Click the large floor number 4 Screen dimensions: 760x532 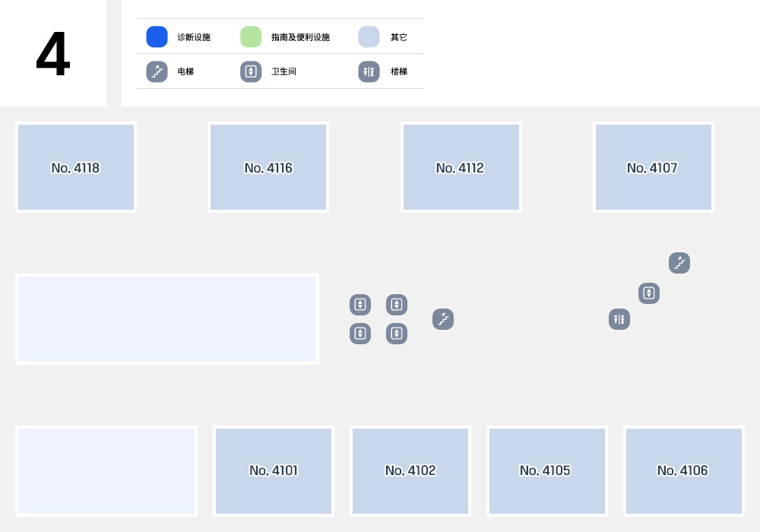point(53,54)
